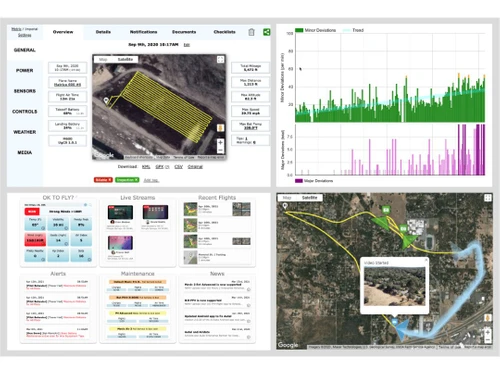
Task: Open icon on the second News item
Action: pyautogui.click(x=249, y=305)
